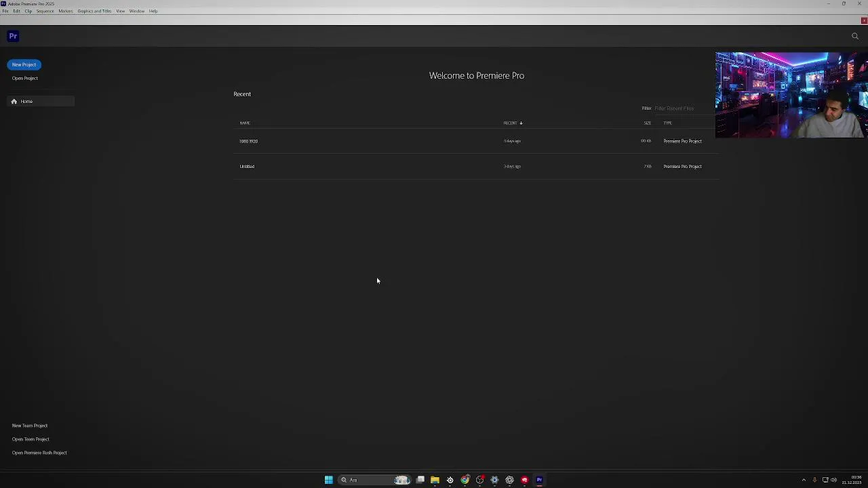Viewport: 868px width, 488px height.
Task: Click the "7 KB" size of Untitled
Action: (648, 166)
